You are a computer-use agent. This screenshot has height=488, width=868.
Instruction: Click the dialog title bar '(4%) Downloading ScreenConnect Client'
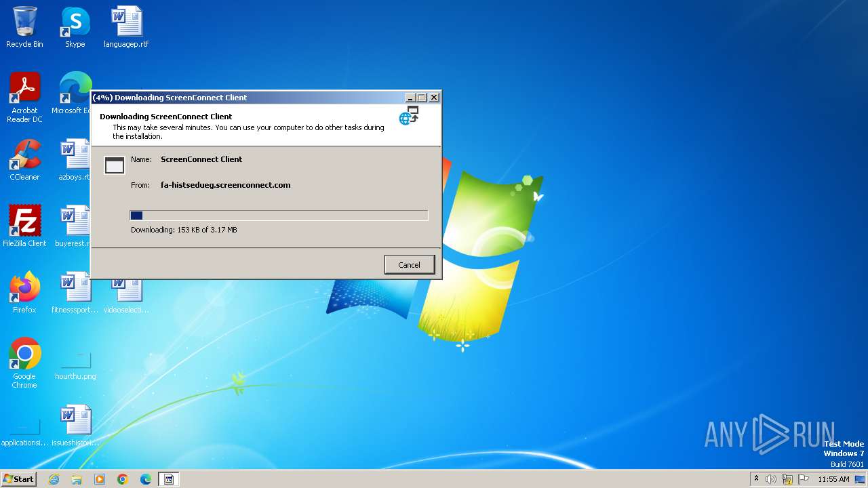point(248,98)
